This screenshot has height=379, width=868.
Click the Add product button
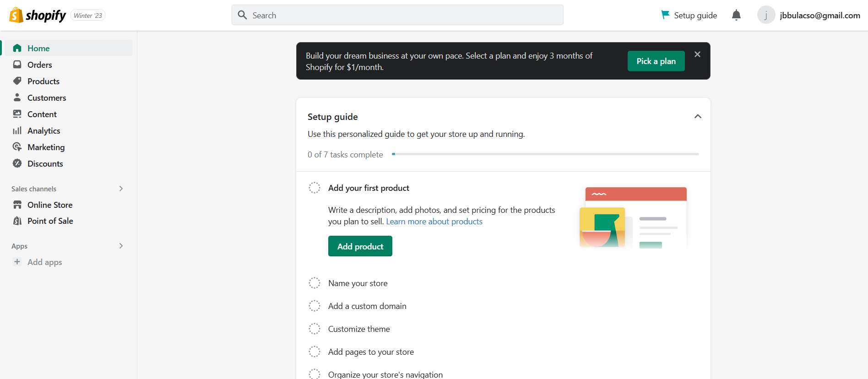pyautogui.click(x=360, y=246)
